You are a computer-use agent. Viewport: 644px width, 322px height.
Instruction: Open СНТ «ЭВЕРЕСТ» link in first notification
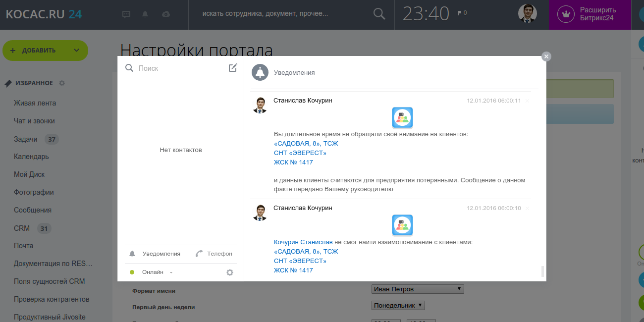[300, 153]
